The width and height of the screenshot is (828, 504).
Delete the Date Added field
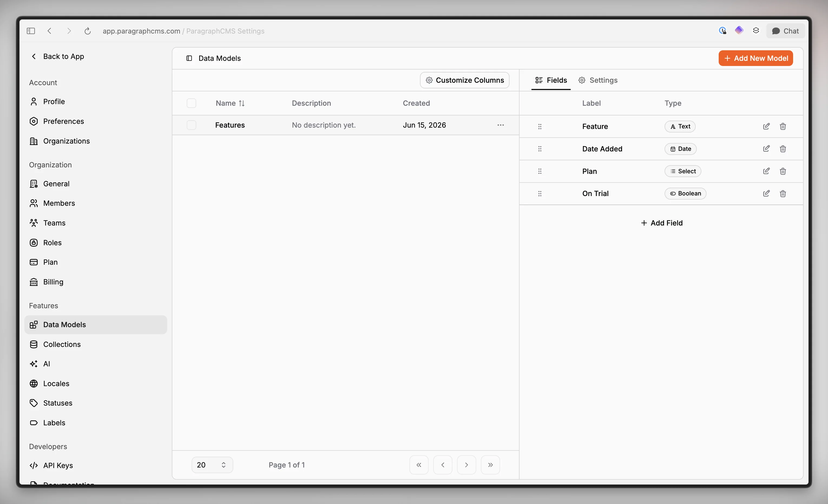pos(783,149)
